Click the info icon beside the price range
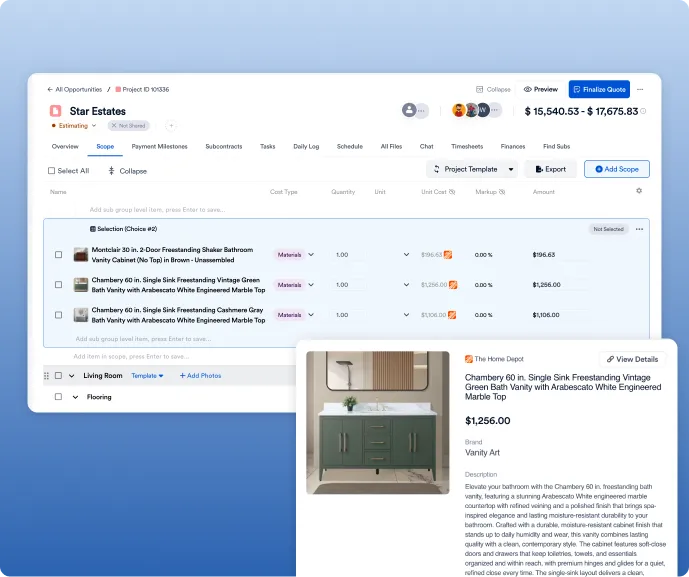Image resolution: width=689 pixels, height=577 pixels. [x=643, y=111]
